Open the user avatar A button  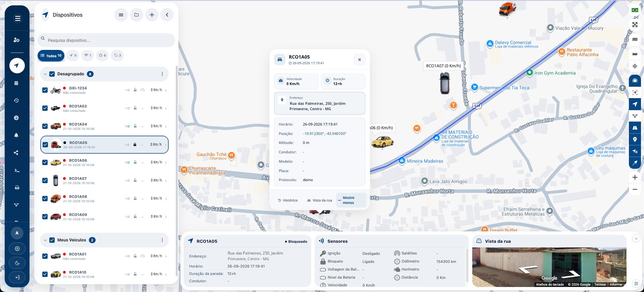[17, 233]
